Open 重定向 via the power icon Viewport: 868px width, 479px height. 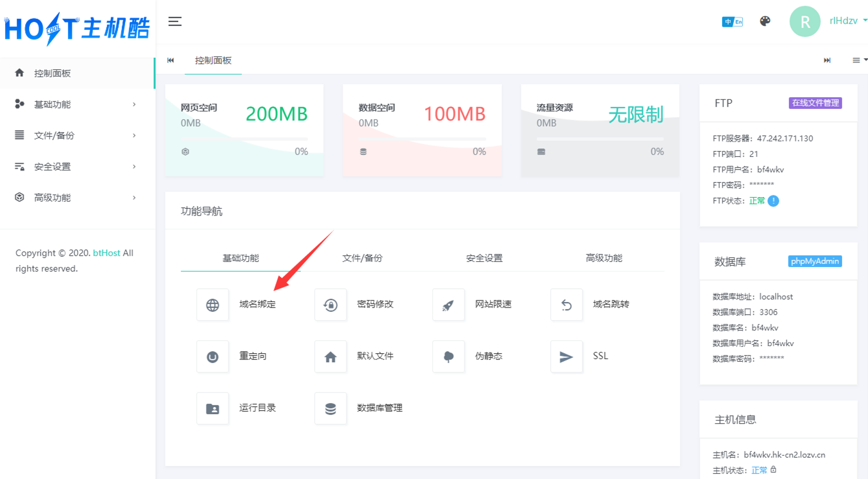pos(213,357)
